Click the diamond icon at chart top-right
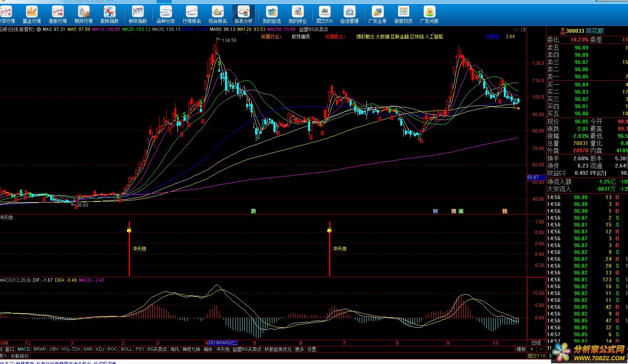The image size is (628, 364). [516, 29]
